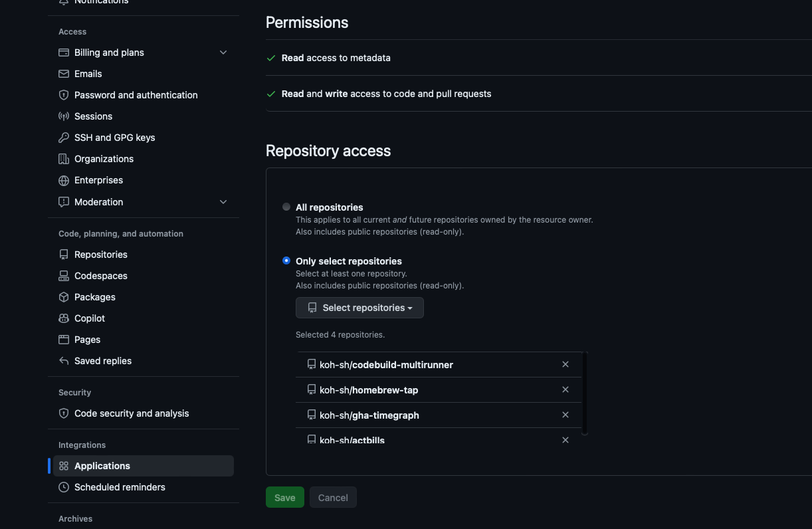812x529 pixels.
Task: Click the key icon next to SSH and GPG keys
Action: coord(64,138)
